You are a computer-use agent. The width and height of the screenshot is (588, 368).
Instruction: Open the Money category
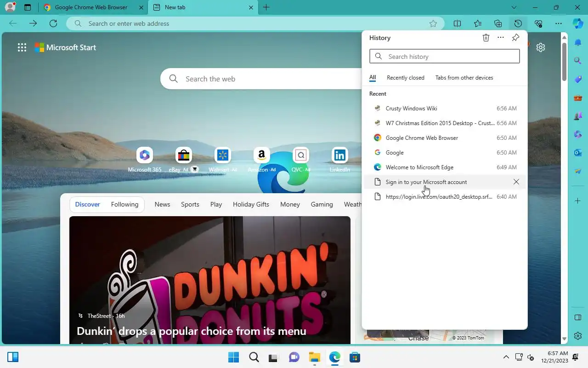pyautogui.click(x=290, y=204)
